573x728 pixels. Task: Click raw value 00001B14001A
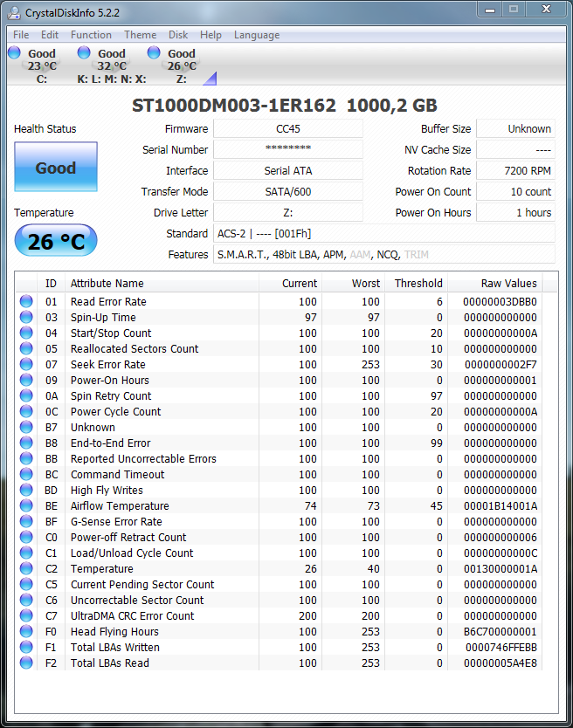[x=500, y=505]
